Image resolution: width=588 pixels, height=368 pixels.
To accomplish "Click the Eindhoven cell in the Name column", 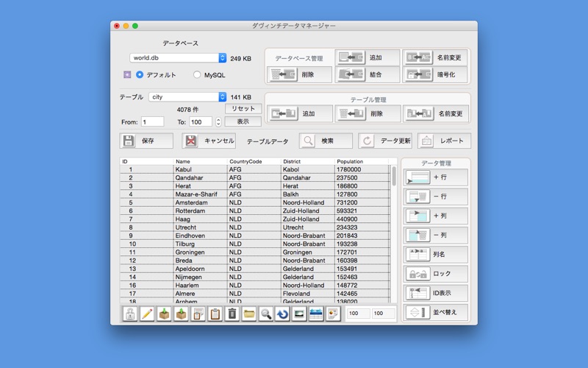I will (x=200, y=236).
